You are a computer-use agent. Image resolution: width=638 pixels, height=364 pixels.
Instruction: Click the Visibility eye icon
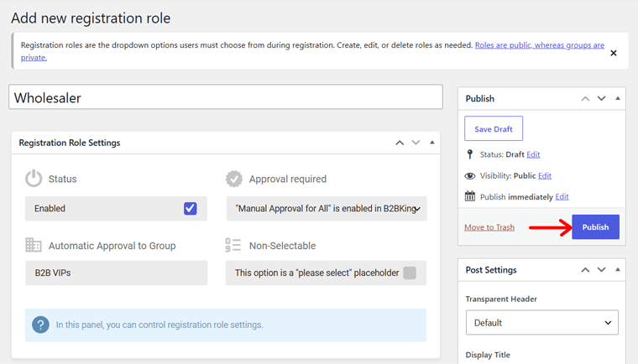[470, 175]
